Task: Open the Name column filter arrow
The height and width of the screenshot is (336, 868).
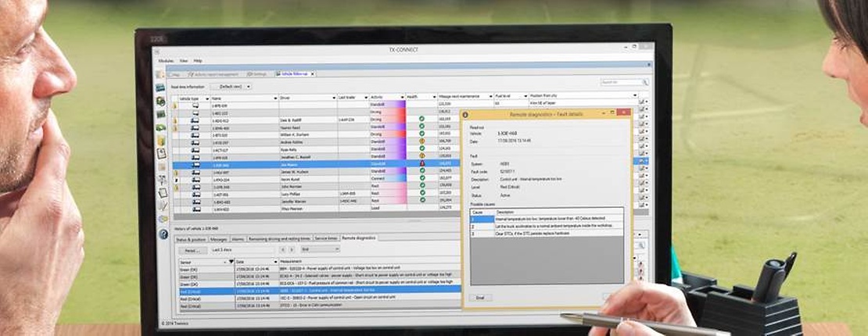Action: pyautogui.click(x=275, y=98)
